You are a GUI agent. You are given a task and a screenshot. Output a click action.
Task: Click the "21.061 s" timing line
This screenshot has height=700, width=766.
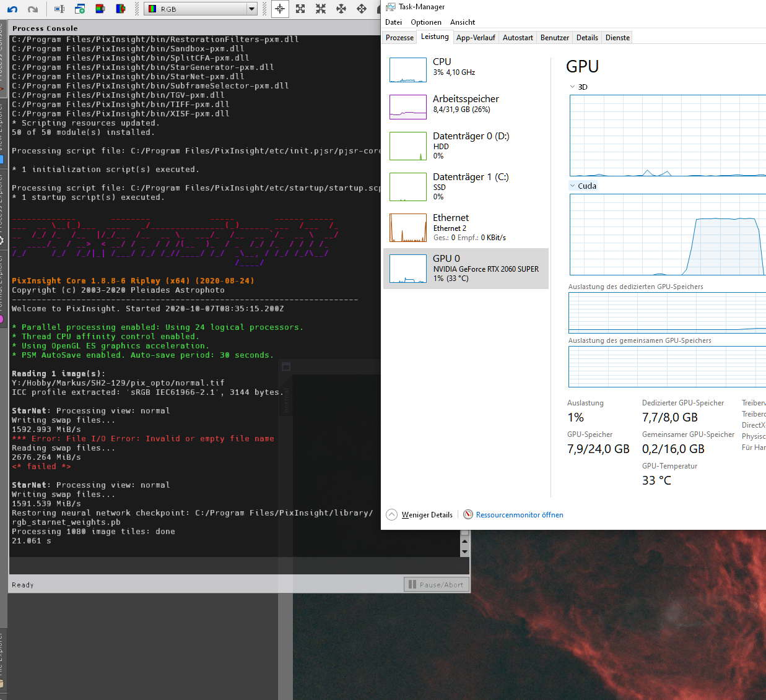pos(32,541)
